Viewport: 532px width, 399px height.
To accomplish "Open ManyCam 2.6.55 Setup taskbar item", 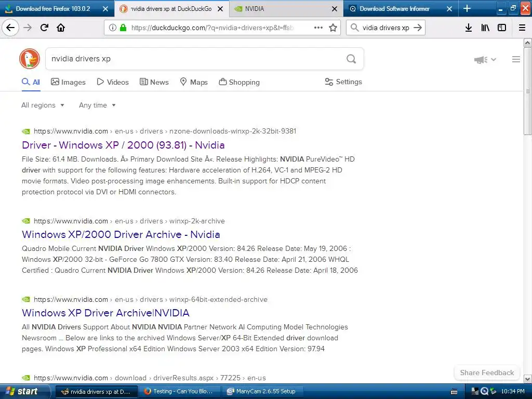I will click(x=262, y=391).
